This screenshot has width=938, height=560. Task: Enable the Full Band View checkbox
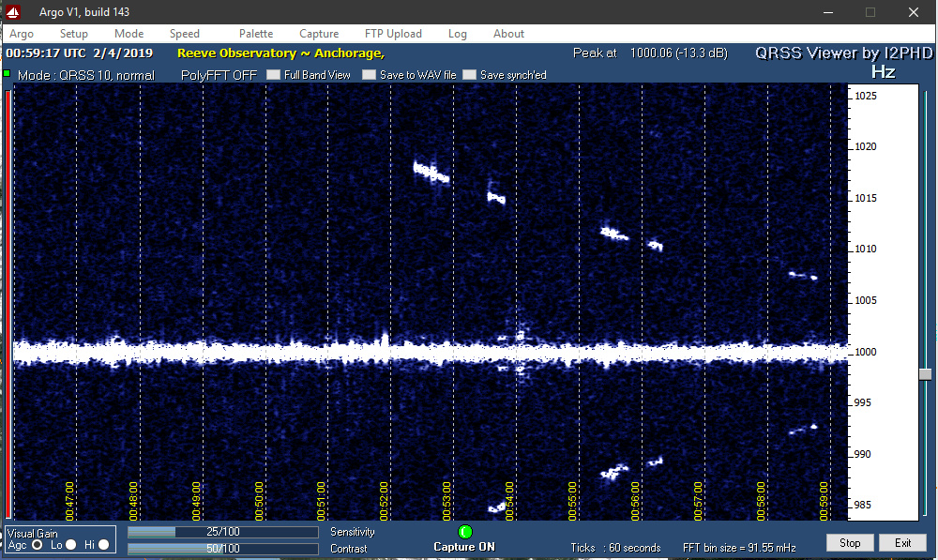pos(273,75)
